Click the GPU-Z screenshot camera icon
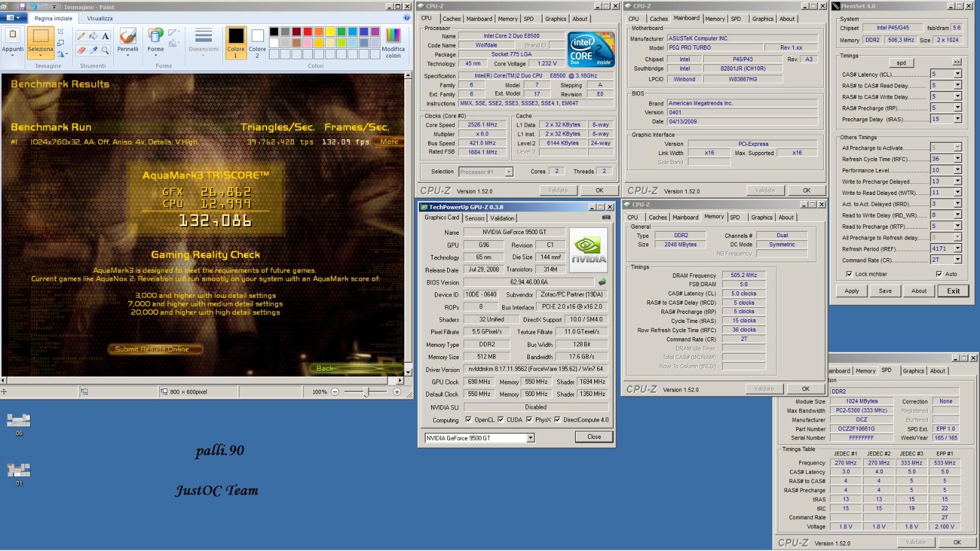The height and width of the screenshot is (551, 980). (x=606, y=218)
